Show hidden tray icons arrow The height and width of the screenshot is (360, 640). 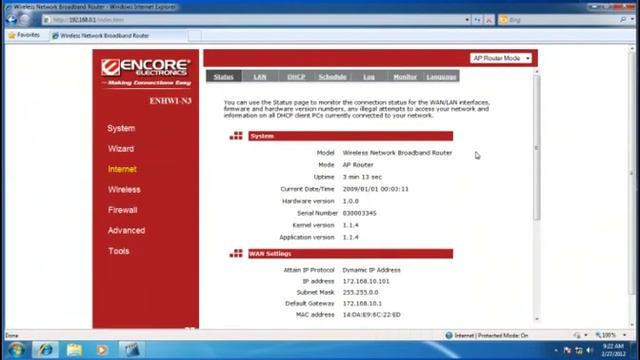[x=556, y=350]
